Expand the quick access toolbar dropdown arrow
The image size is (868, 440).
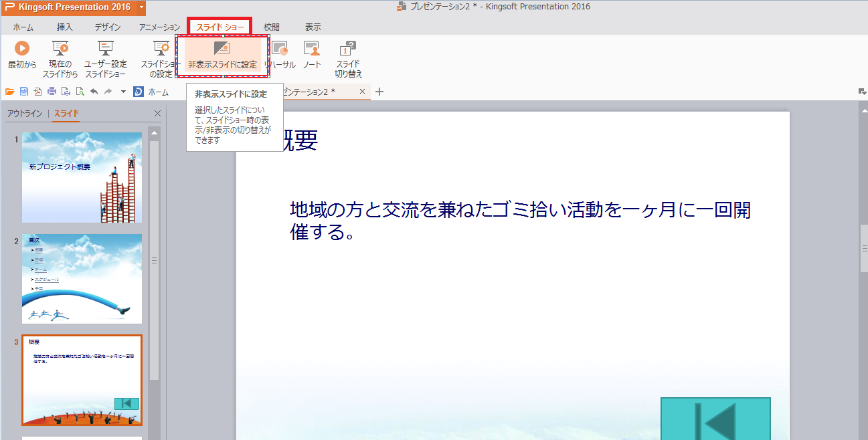(x=123, y=92)
